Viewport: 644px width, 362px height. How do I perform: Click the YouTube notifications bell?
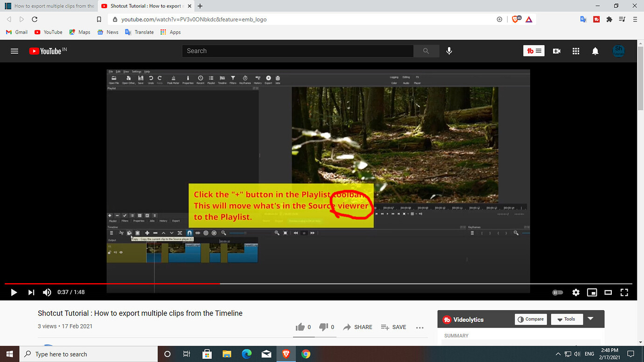(x=595, y=51)
